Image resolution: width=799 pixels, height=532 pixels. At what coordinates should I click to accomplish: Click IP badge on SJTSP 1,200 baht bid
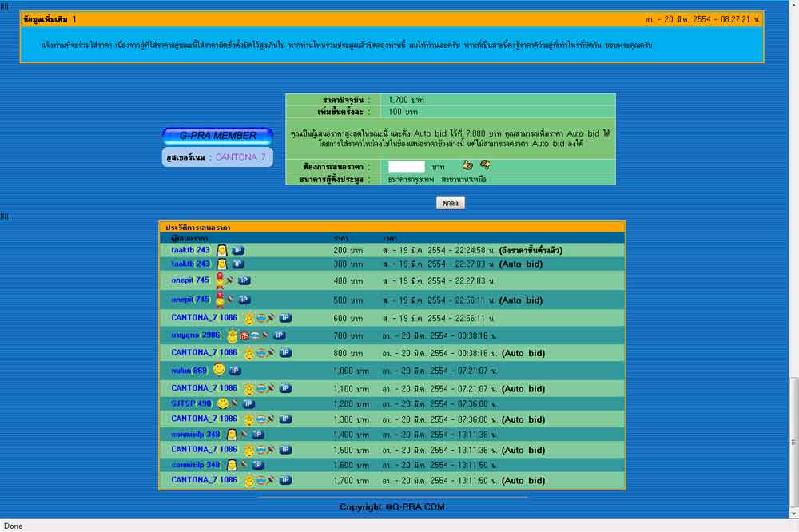tap(248, 404)
